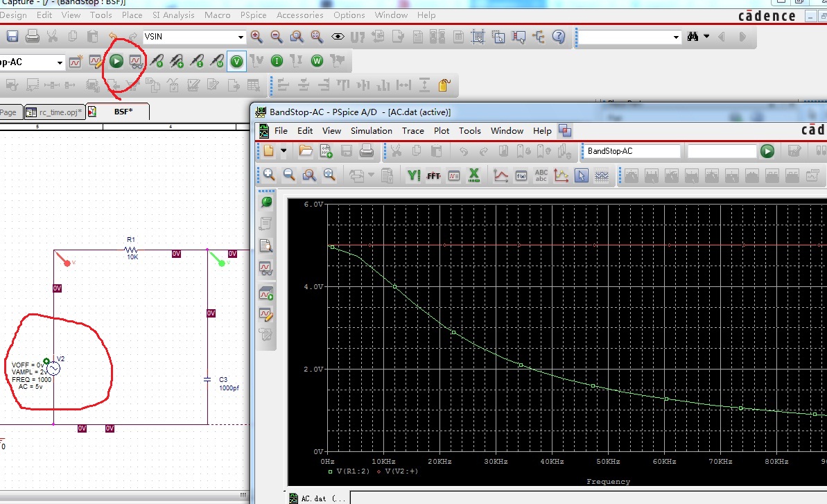Open Capture Accessories menu
This screenshot has width=827, height=504.
299,15
